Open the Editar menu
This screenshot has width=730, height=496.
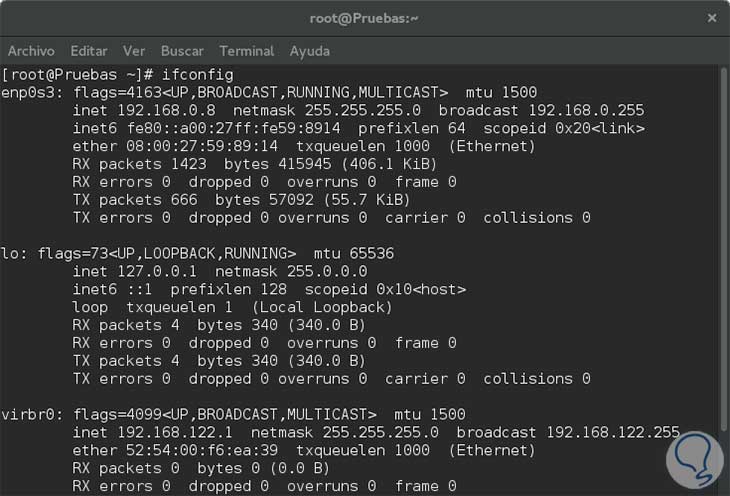coord(89,51)
